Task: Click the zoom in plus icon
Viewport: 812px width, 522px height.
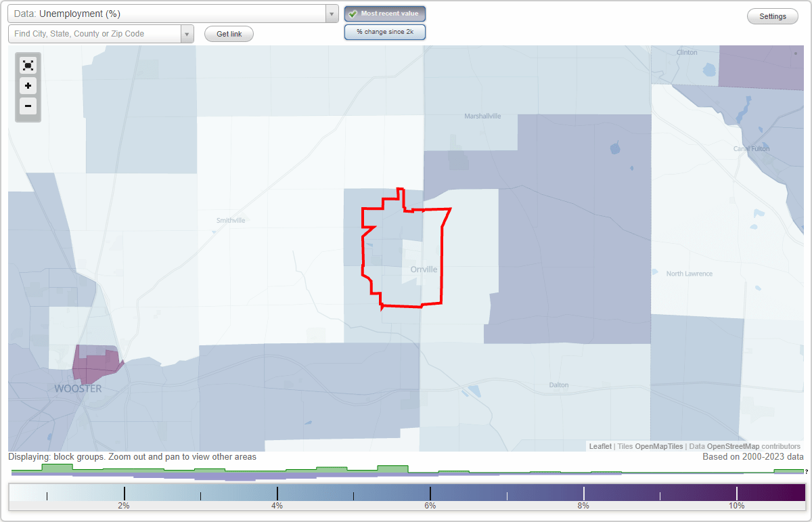Action: click(28, 86)
